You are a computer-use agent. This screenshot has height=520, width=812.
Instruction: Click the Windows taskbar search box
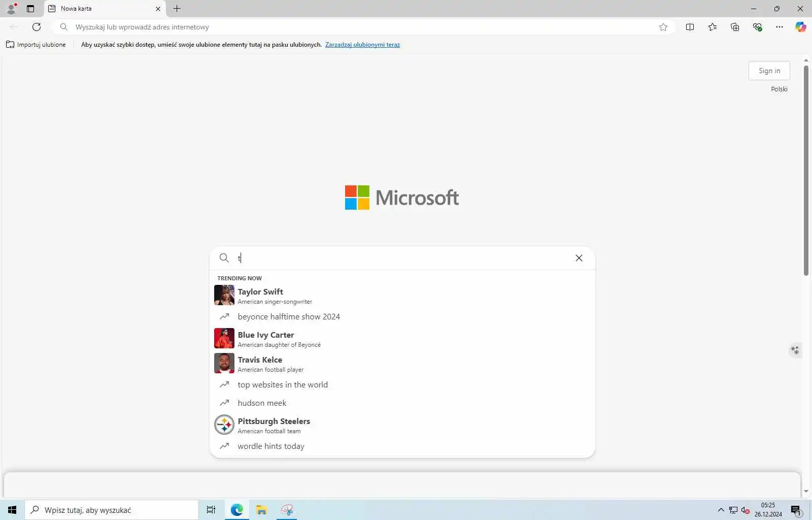tap(112, 510)
